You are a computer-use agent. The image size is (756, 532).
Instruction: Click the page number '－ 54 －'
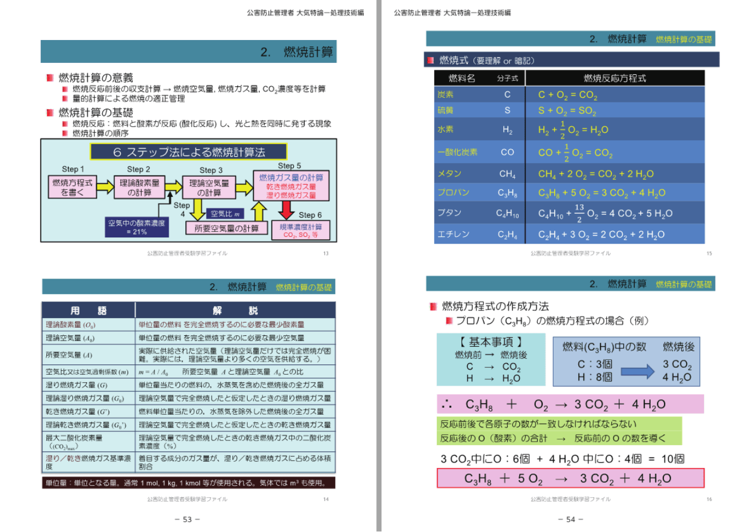[571, 519]
